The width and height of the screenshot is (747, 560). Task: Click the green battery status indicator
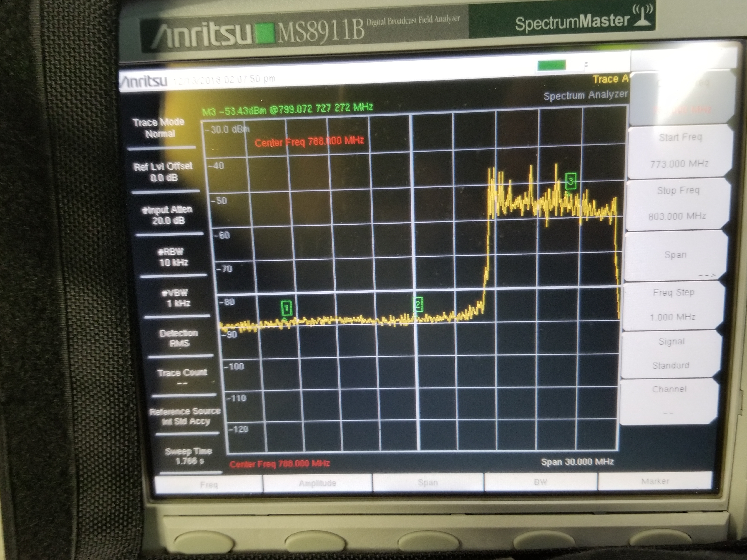pyautogui.click(x=552, y=65)
